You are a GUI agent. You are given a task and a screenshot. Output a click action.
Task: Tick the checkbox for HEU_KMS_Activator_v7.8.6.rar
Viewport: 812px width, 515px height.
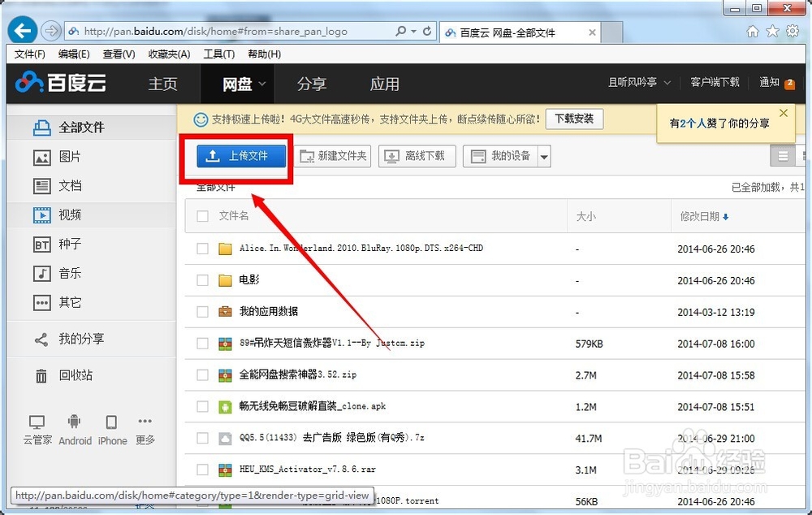(x=202, y=470)
